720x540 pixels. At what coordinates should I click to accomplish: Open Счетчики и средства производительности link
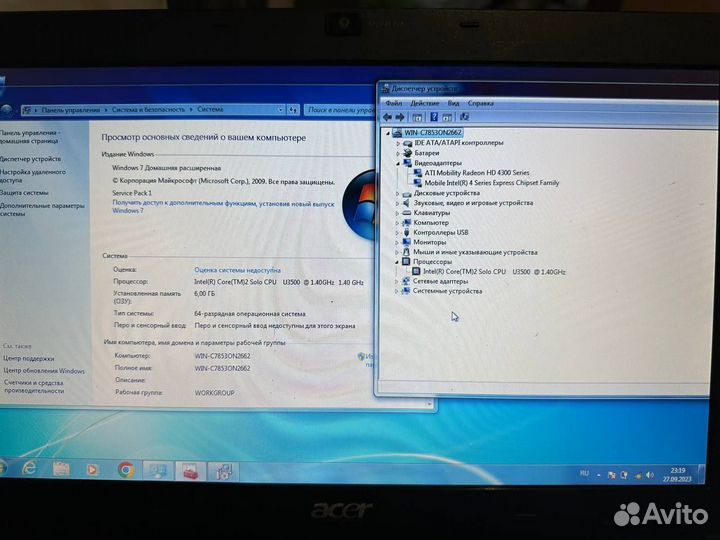(x=34, y=387)
